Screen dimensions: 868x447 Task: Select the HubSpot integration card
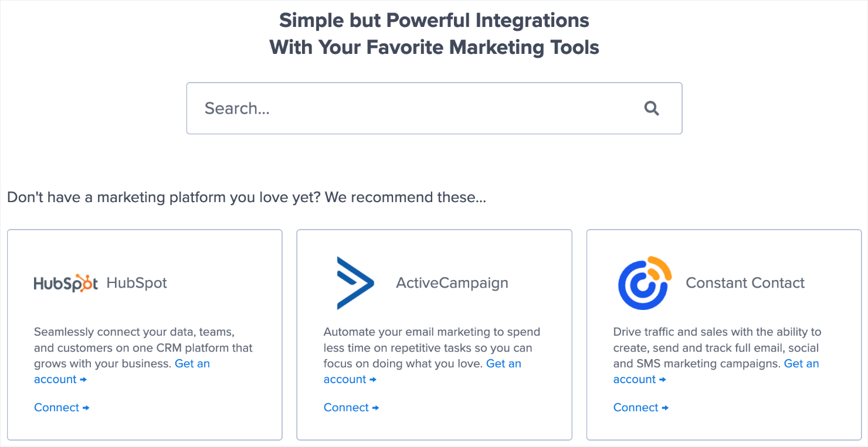click(145, 334)
